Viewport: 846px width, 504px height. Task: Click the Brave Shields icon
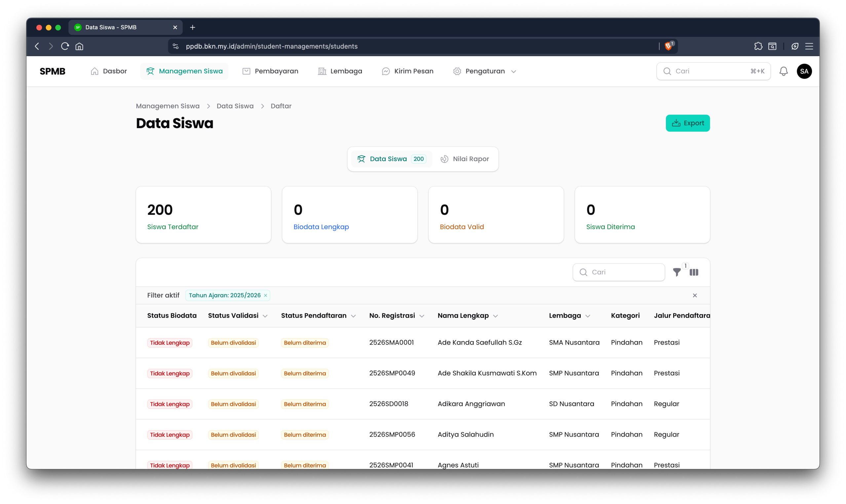[x=668, y=46]
